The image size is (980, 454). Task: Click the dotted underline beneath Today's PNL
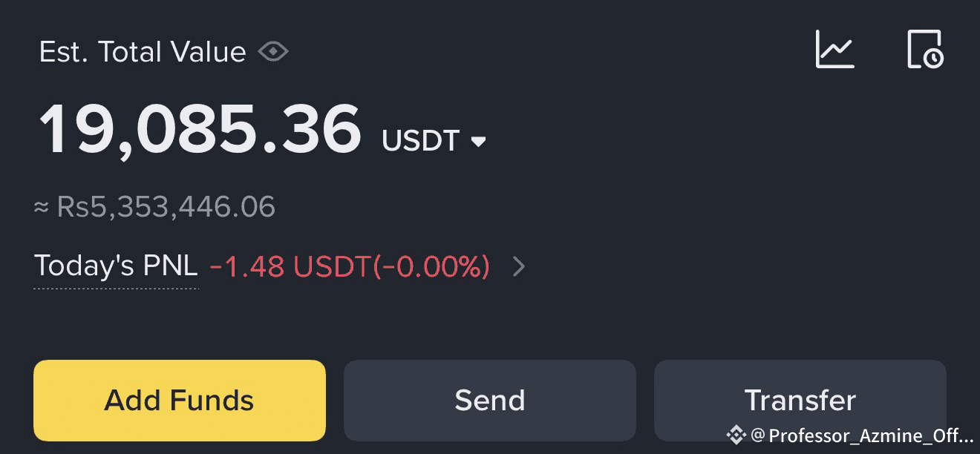click(x=116, y=287)
